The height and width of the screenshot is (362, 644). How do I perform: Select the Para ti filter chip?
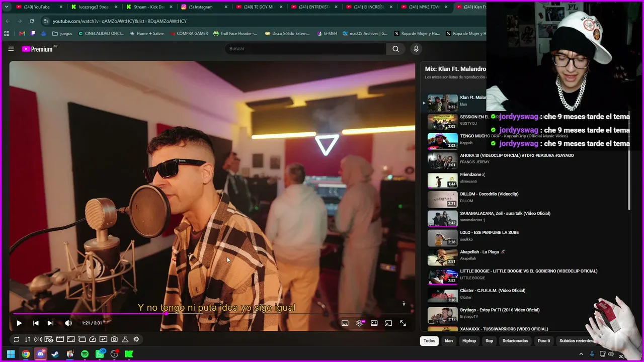point(544,341)
